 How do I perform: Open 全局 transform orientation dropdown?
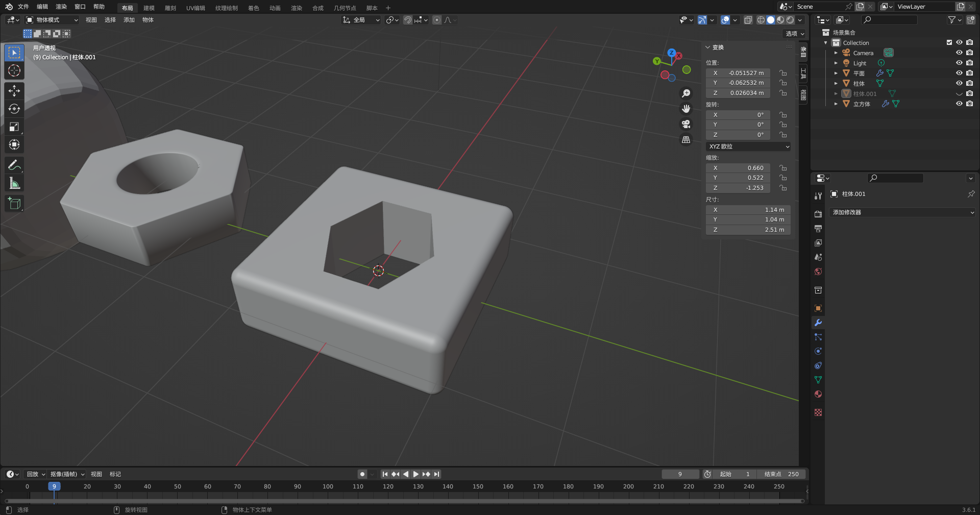click(x=361, y=20)
